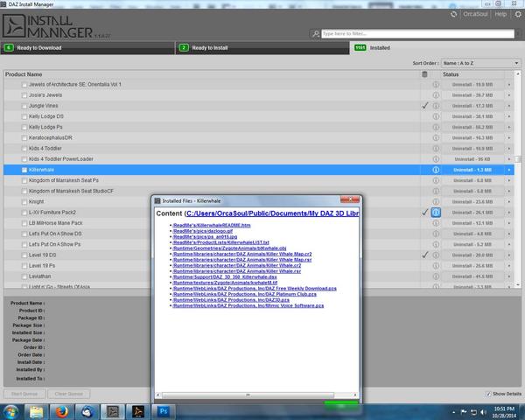The image size is (525, 420).
Task: Show info for Jewels of Architecture SE
Action: (436, 84)
